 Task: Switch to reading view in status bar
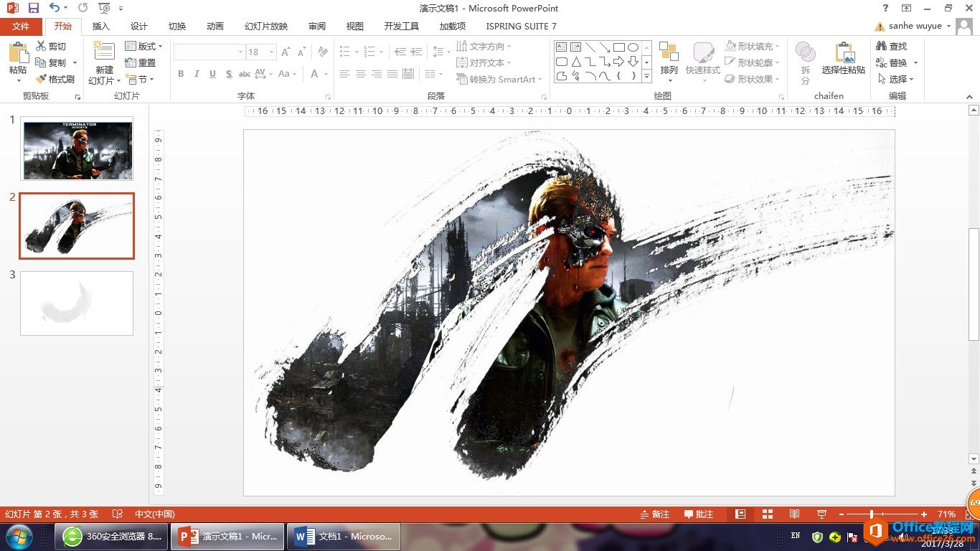(794, 514)
